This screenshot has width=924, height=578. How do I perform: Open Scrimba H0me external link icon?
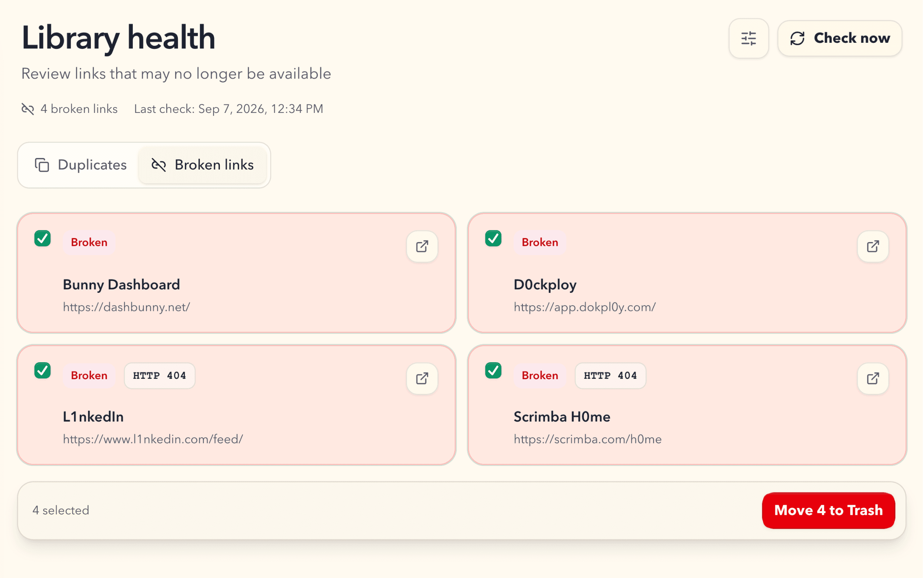873,379
